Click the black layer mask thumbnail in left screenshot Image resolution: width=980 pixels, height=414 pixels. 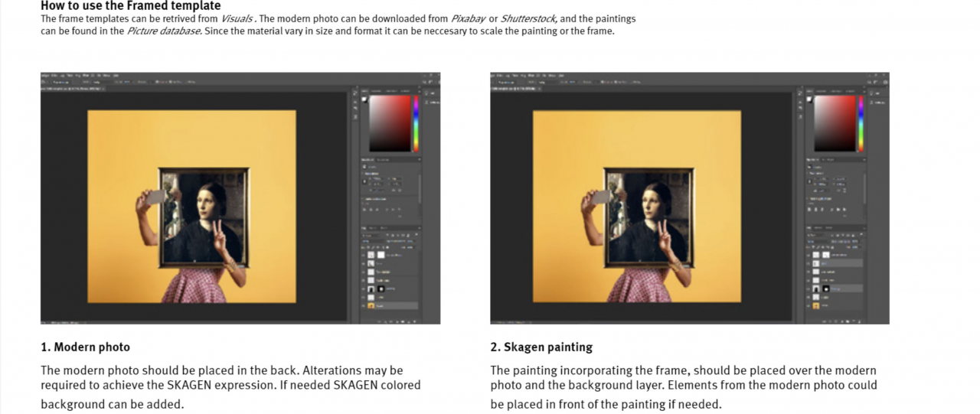381,290
